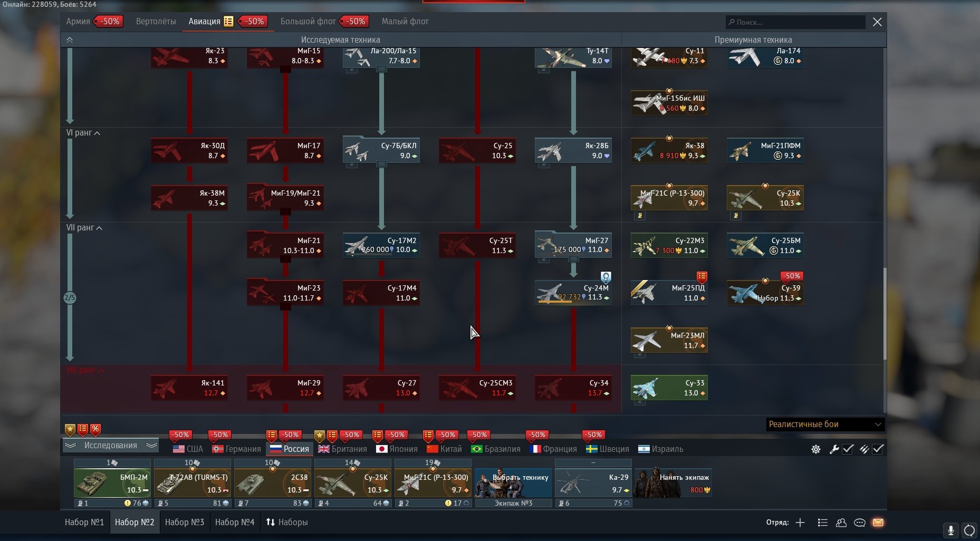This screenshot has width=980, height=541.
Task: Toggle the microphone voice button
Action: [951, 530]
